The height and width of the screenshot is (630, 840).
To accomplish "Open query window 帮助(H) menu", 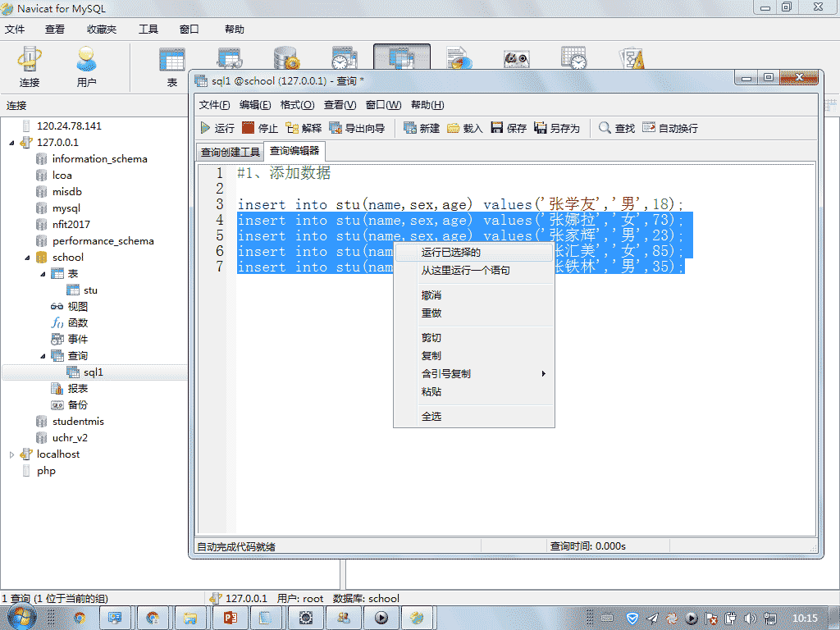I will click(427, 105).
